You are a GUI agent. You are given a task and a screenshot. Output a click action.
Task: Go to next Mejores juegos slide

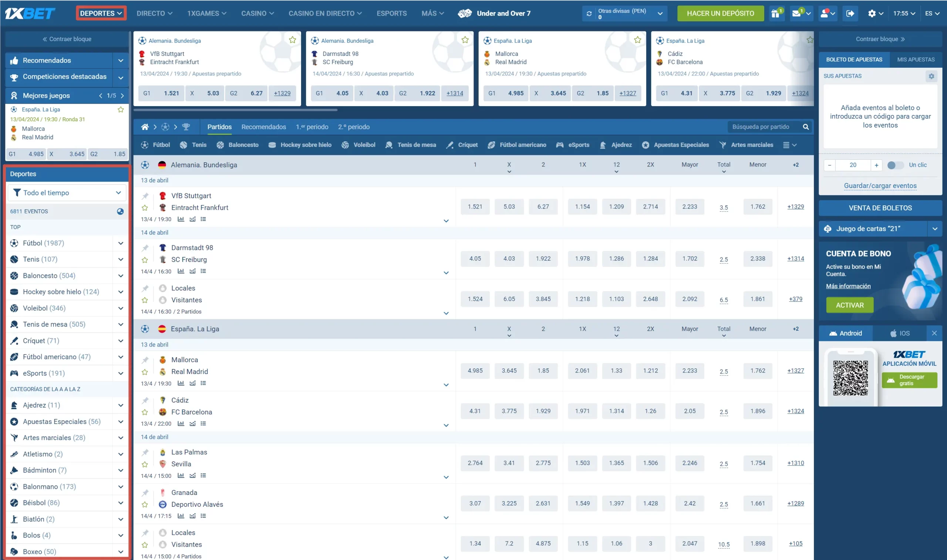(x=122, y=96)
